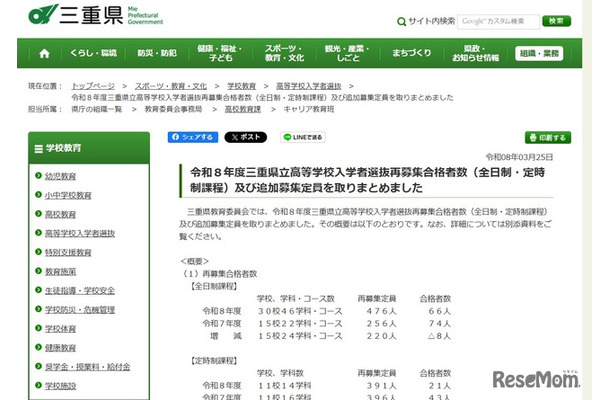
Task: Open 小中学校教育 sidebar link
Action: pos(68,195)
